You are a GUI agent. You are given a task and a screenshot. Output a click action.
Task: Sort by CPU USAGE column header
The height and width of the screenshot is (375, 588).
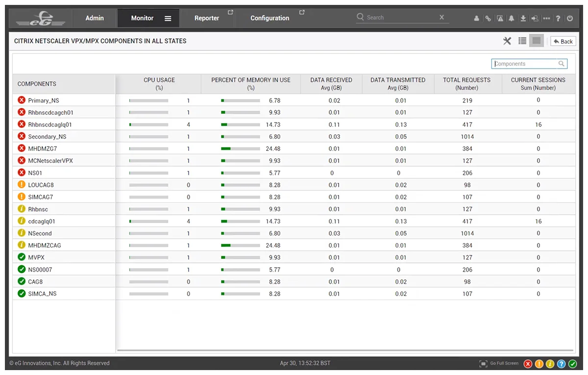pyautogui.click(x=159, y=84)
